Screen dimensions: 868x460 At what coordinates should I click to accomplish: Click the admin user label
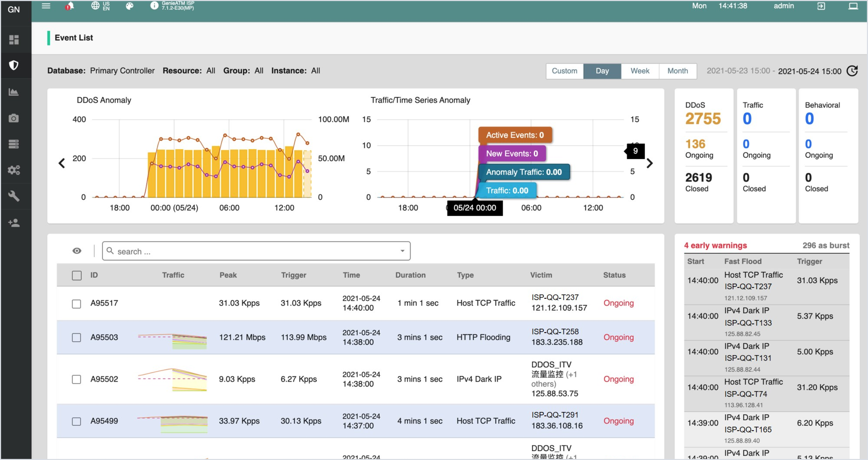[x=784, y=6]
